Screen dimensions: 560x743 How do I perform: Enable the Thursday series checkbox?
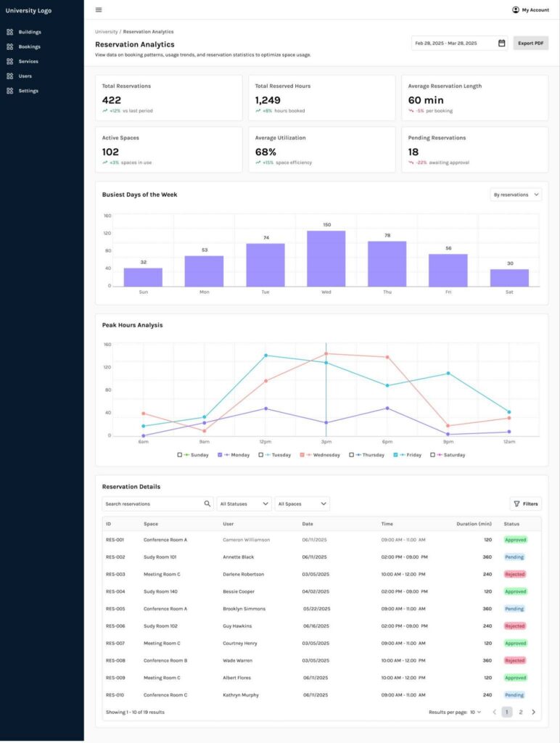tap(351, 455)
